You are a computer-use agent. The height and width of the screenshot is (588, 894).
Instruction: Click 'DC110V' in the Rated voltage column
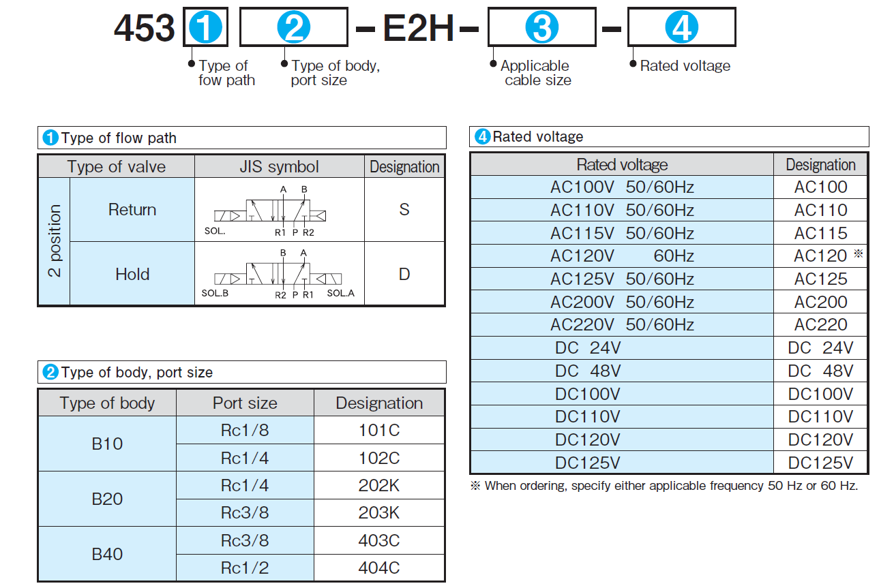[622, 417]
